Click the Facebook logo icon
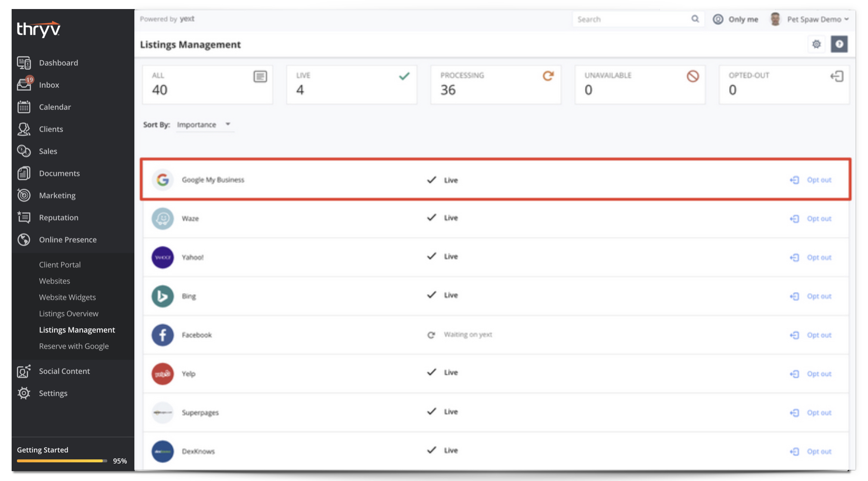Screen dimensions: 868x481 click(163, 335)
